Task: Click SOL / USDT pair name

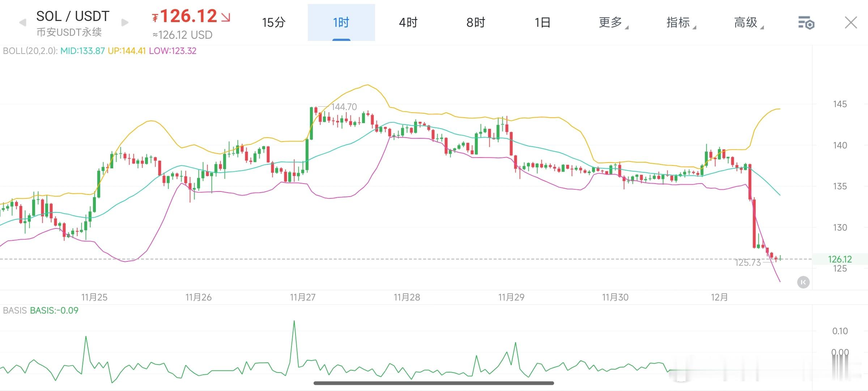Action: 73,16
